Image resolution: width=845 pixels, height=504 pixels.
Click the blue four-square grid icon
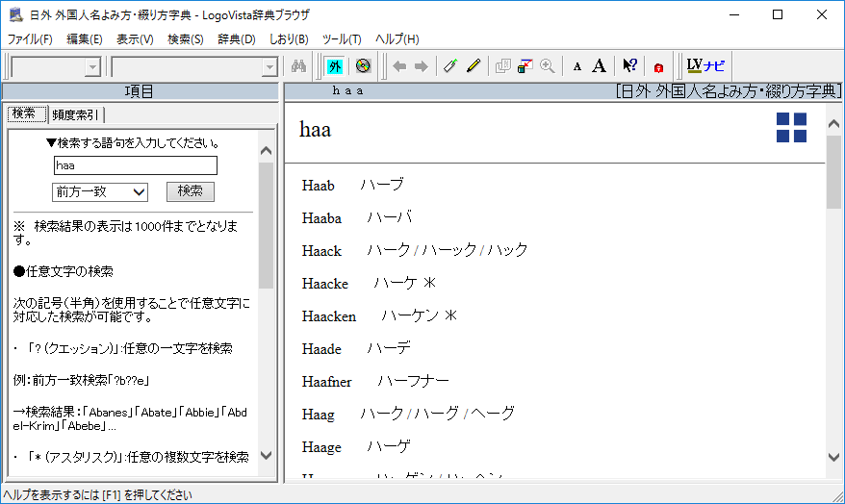pos(791,128)
